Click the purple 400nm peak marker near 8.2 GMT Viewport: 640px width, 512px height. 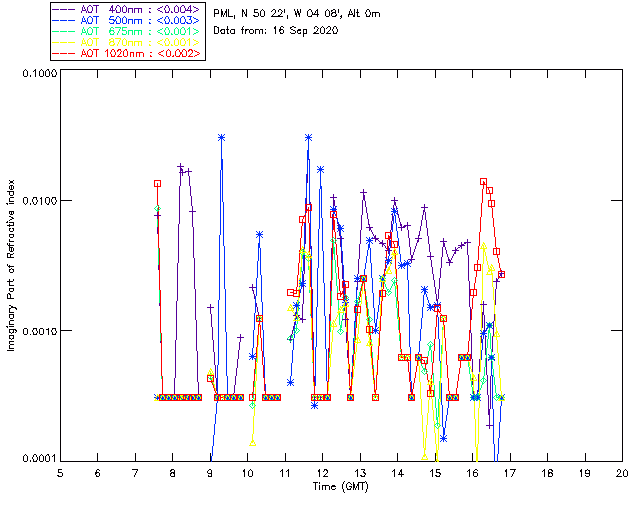click(180, 167)
